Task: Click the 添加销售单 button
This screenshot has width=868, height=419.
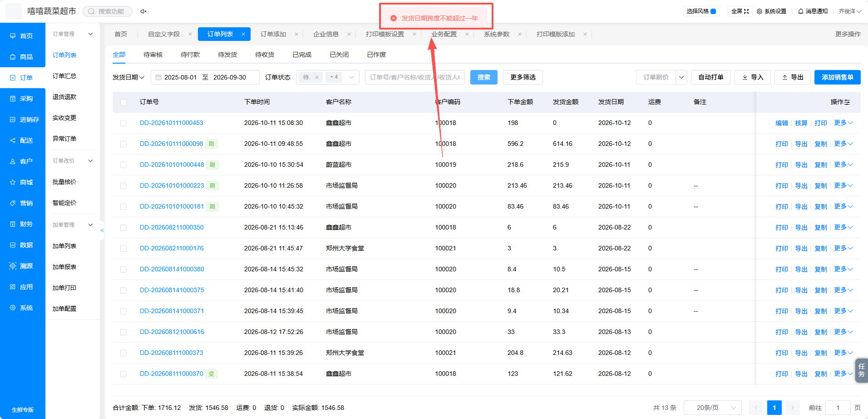Action: pos(838,77)
